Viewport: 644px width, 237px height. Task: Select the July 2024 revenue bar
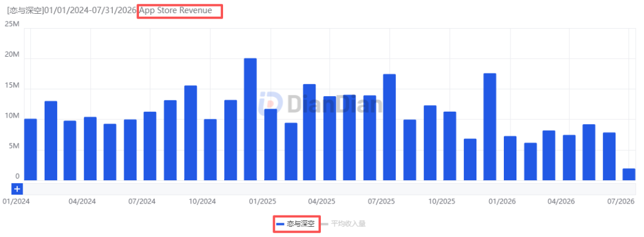pyautogui.click(x=150, y=146)
